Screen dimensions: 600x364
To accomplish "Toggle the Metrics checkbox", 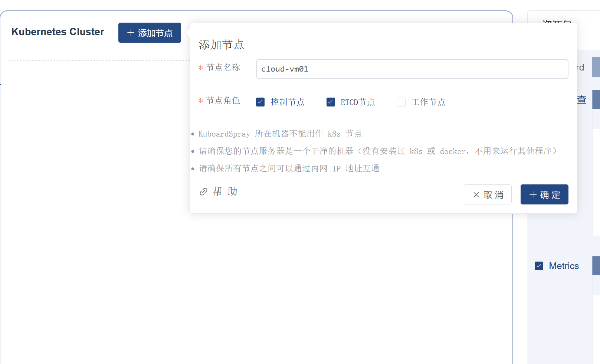I will (x=539, y=266).
